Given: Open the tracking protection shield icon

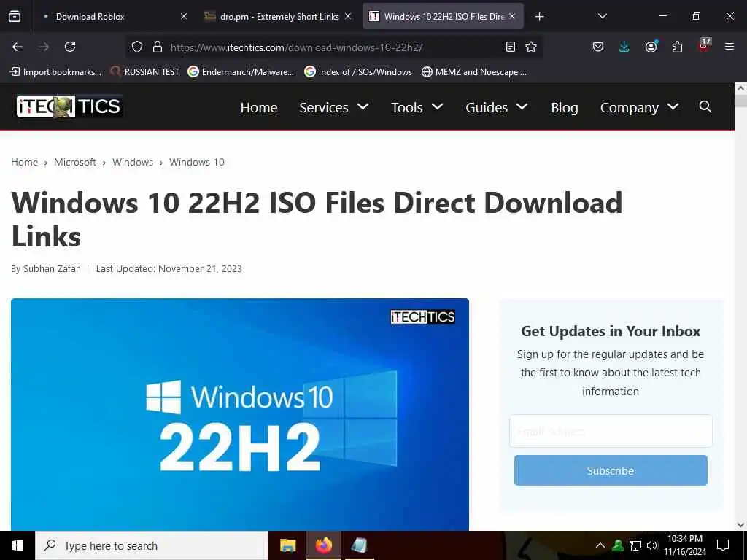Looking at the screenshot, I should coord(137,47).
